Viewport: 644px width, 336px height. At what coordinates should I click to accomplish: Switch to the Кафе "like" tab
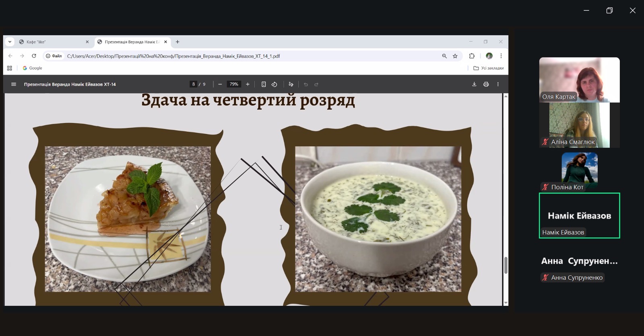tap(52, 42)
